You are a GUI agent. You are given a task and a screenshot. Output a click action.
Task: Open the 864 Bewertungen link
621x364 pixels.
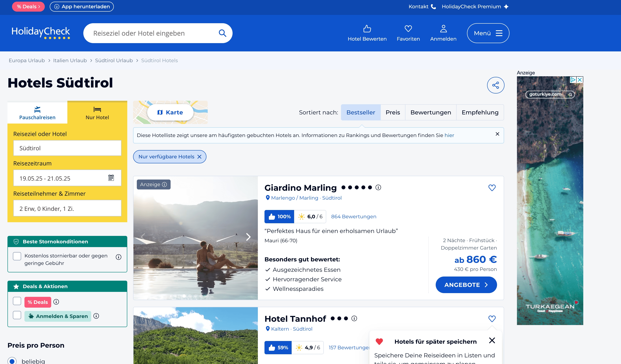(353, 217)
